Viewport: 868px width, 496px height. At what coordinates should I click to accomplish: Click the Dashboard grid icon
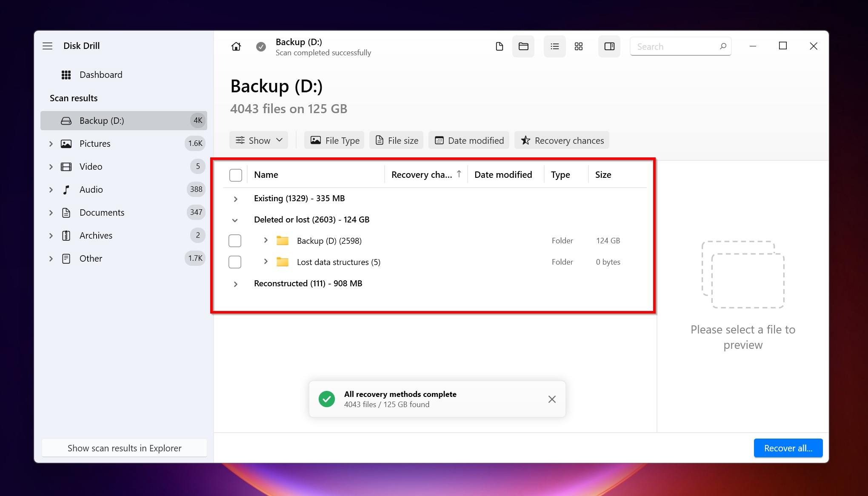pyautogui.click(x=66, y=75)
